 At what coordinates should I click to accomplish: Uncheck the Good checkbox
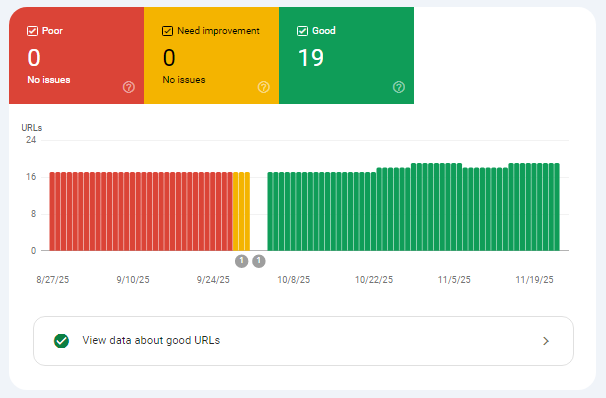pos(302,31)
